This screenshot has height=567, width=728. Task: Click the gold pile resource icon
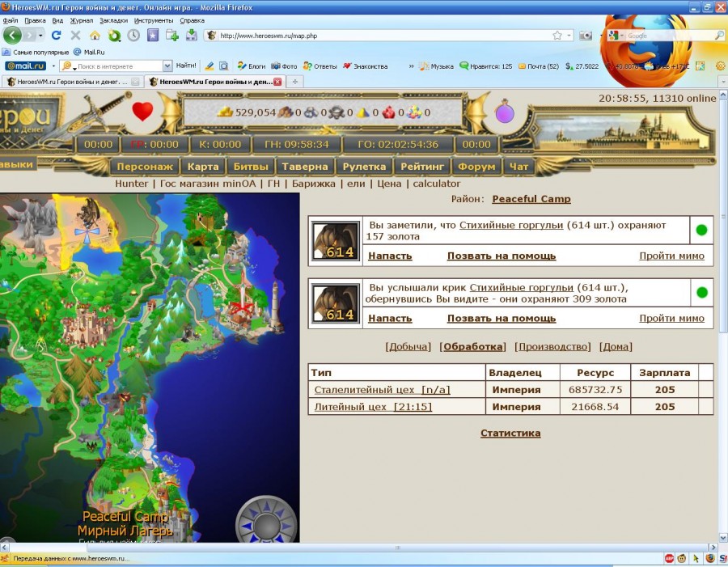226,112
